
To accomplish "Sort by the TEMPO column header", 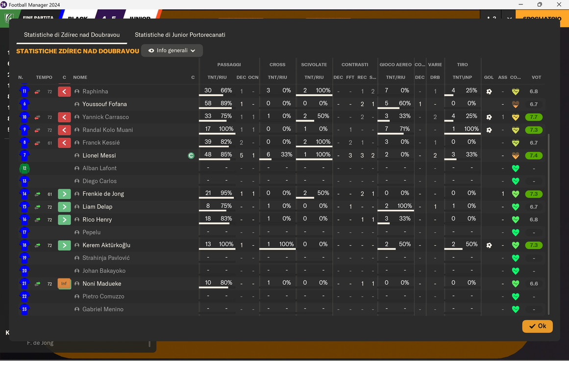I will 44,77.
